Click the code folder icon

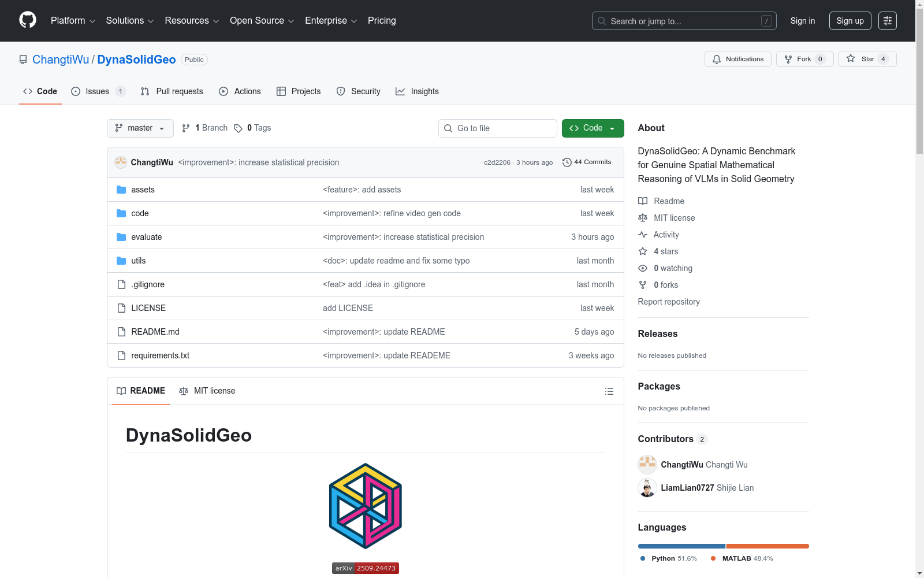point(121,213)
